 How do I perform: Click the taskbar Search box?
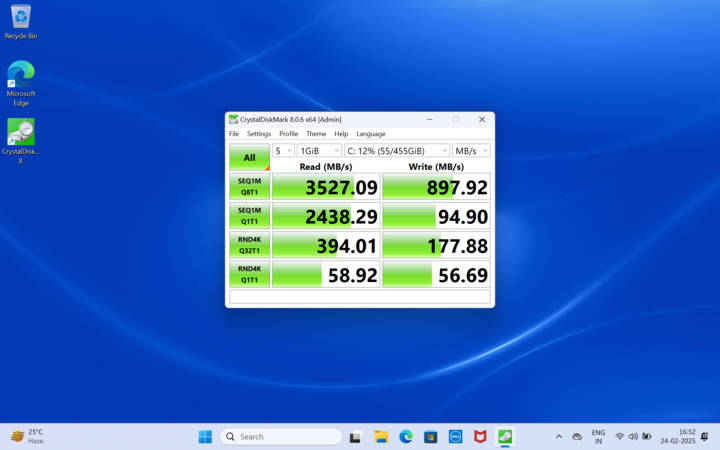[281, 436]
